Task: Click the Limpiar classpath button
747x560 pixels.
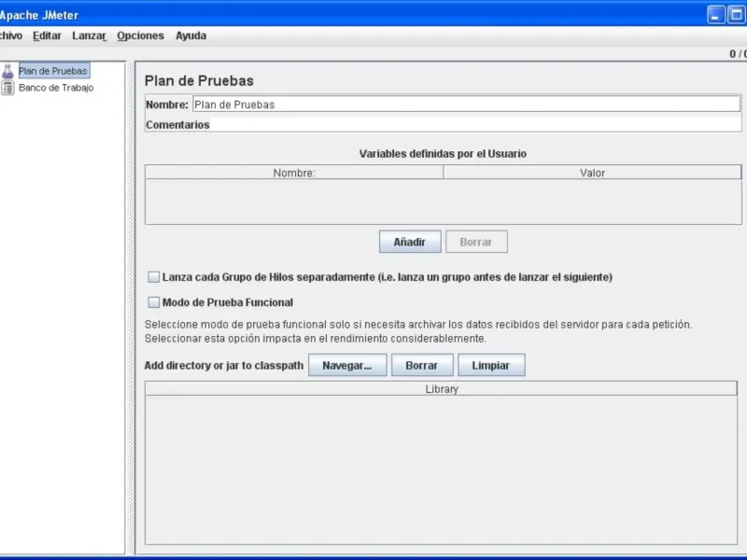Action: [x=491, y=365]
